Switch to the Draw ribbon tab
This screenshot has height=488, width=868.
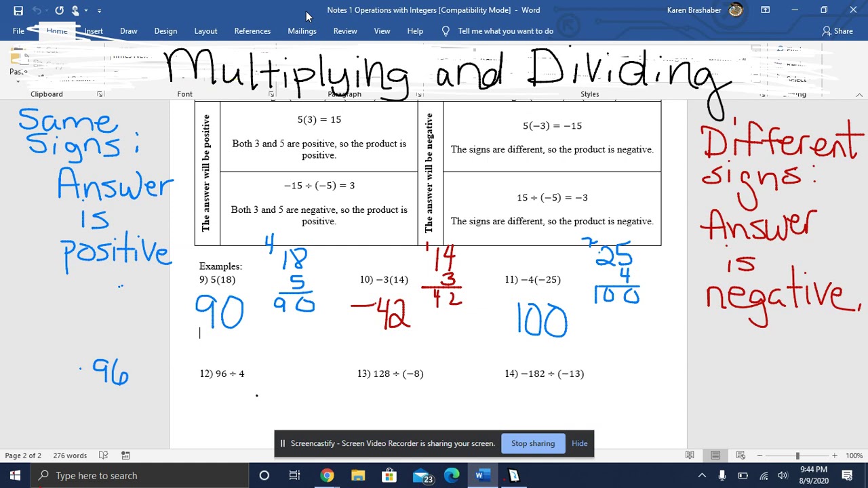coord(128,31)
